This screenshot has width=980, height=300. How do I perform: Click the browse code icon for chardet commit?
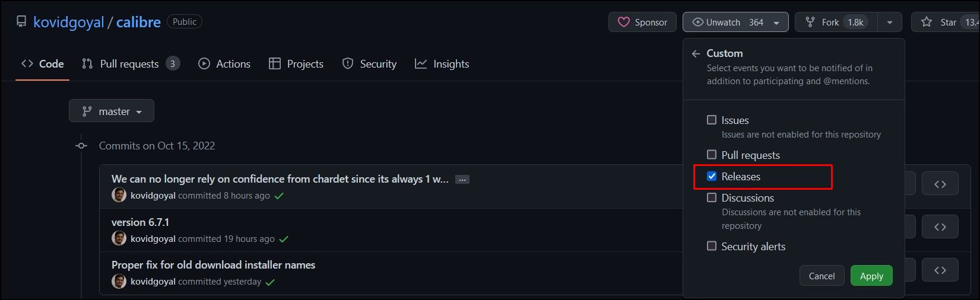940,184
